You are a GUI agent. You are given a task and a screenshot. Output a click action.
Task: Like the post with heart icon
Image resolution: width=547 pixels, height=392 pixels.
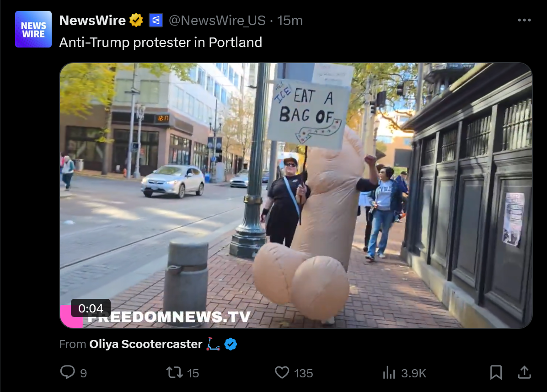coord(282,372)
